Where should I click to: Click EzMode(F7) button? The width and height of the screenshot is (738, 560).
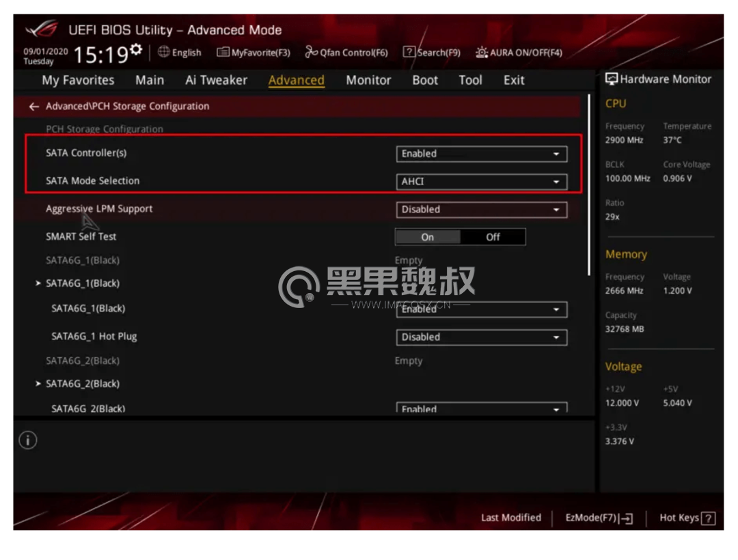599,518
